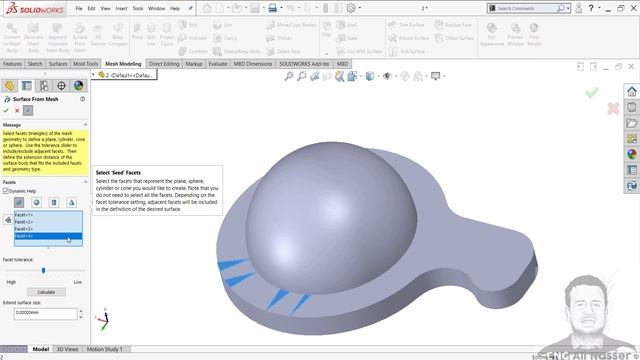Click Zoom to Area in view toolbar
Screen dimensions: 640x360
pyautogui.click(x=302, y=76)
